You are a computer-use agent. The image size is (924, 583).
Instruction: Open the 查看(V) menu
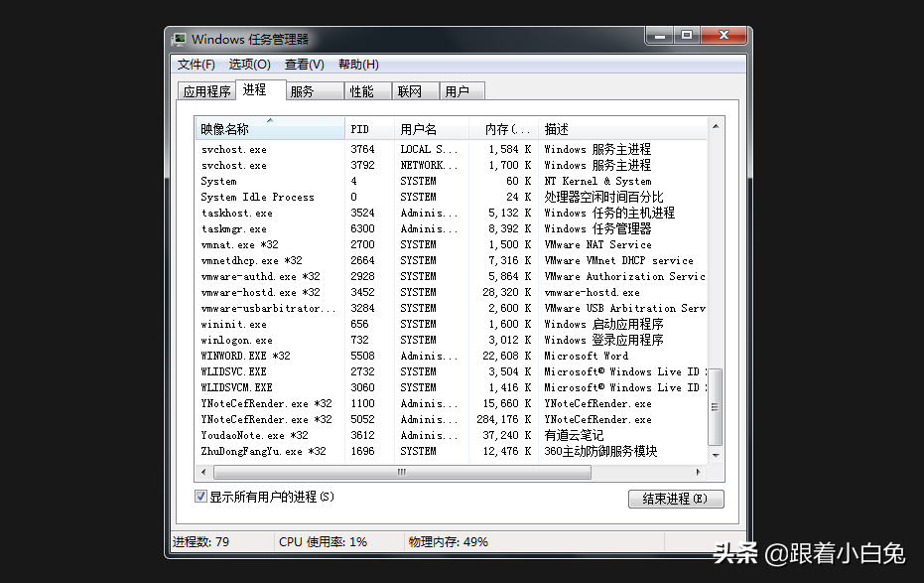point(304,65)
